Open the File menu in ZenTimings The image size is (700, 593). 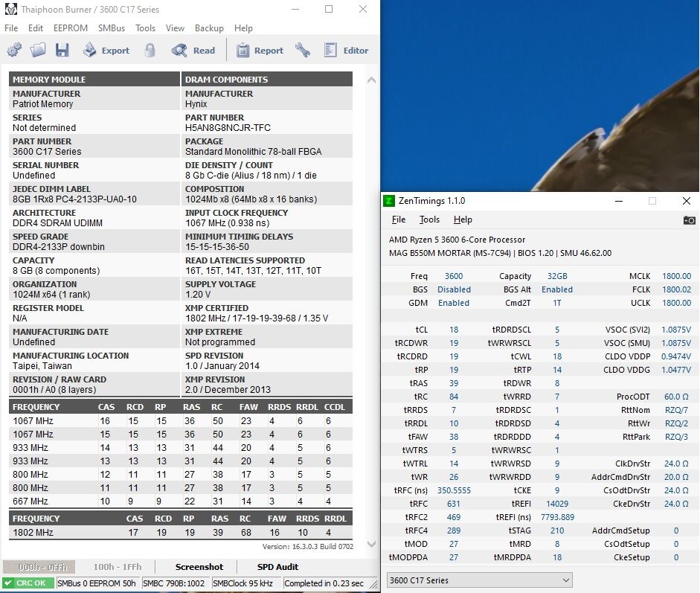[399, 219]
